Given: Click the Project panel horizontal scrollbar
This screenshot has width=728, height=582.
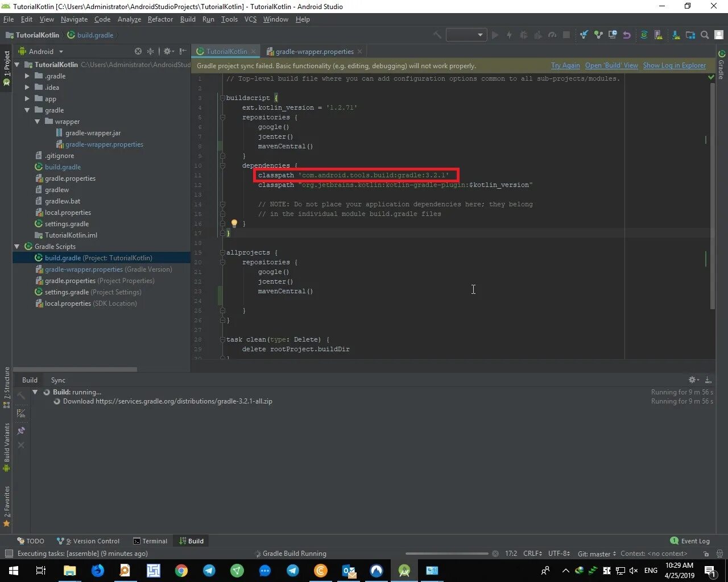Looking at the screenshot, I should click(x=75, y=369).
